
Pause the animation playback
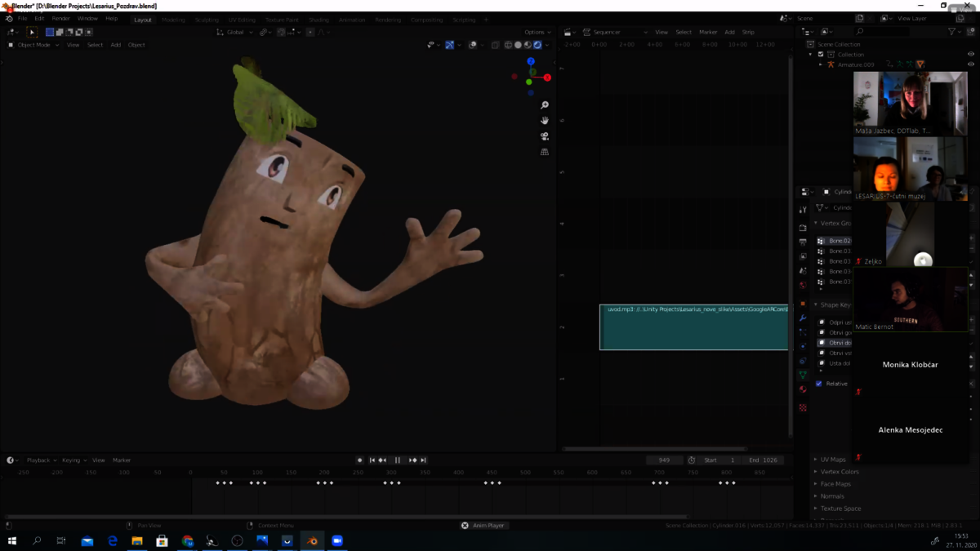pyautogui.click(x=398, y=460)
